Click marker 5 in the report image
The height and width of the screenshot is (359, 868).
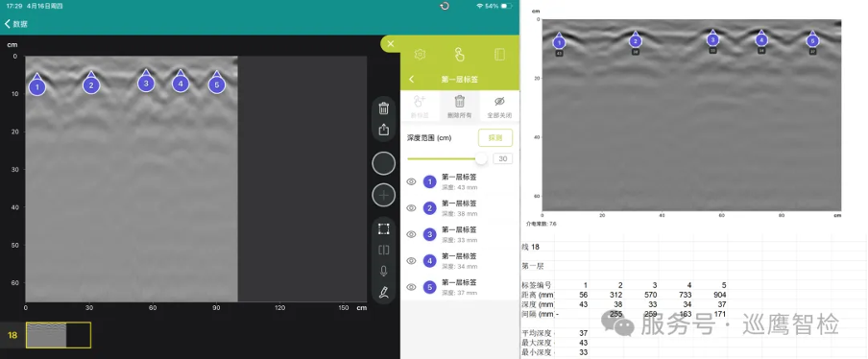[x=812, y=39]
